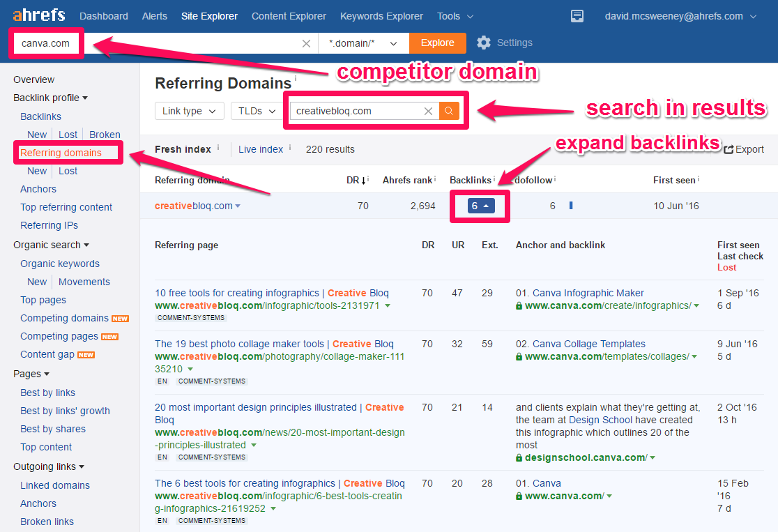This screenshot has width=778, height=532.
Task: Expand arrow after www.canva.com/templates/collages/ URL
Action: 694,357
